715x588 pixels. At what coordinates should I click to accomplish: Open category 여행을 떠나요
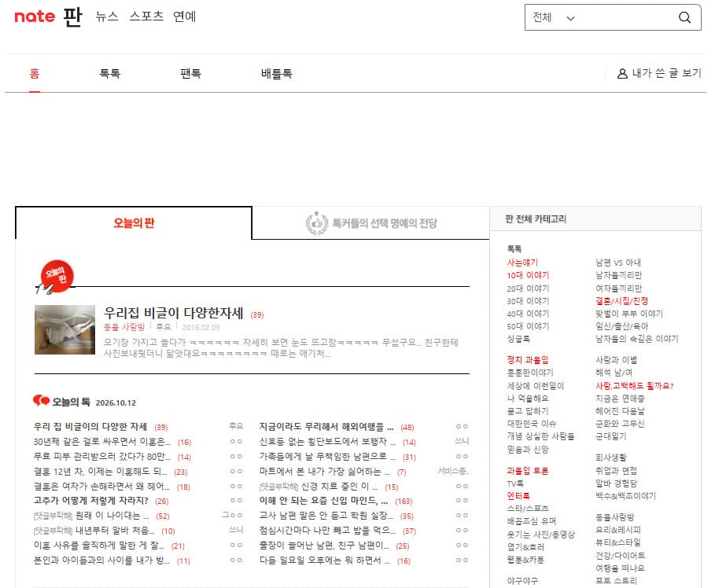(x=620, y=568)
